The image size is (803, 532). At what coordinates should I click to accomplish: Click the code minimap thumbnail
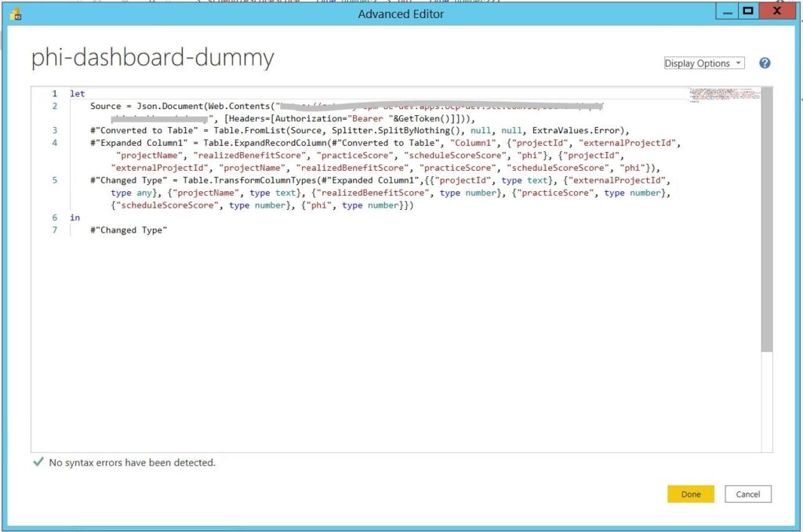click(724, 94)
